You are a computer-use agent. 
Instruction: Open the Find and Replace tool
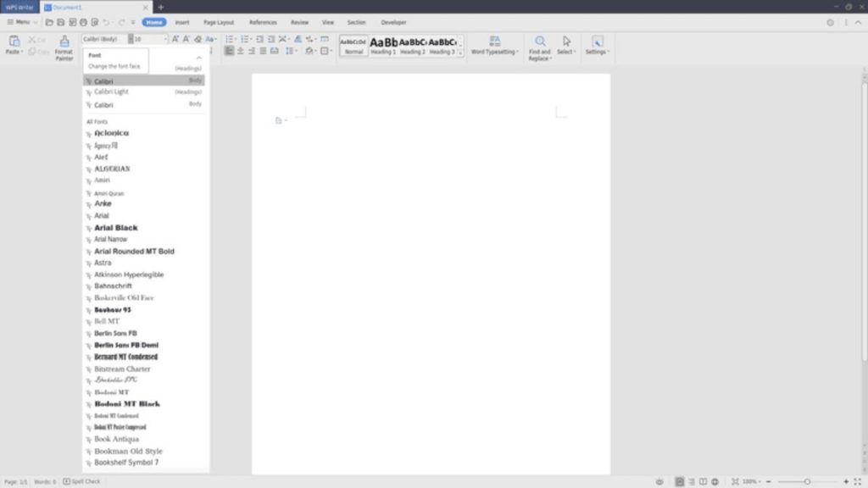click(x=540, y=45)
